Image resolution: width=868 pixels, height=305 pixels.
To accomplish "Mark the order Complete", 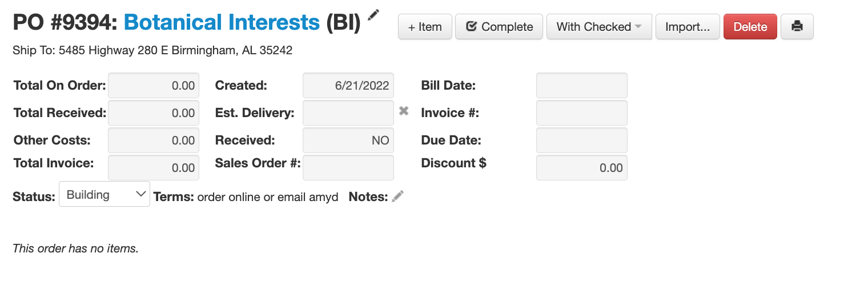I will (x=499, y=27).
